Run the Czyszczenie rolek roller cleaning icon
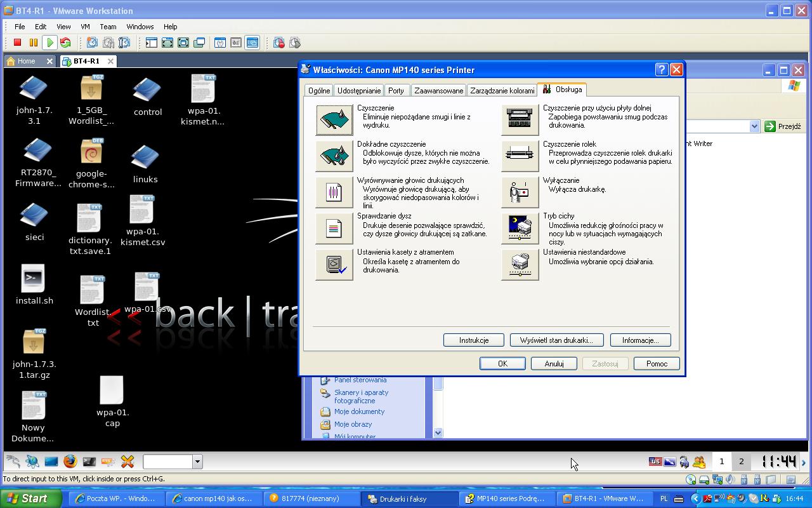This screenshot has width=812, height=508. click(520, 156)
